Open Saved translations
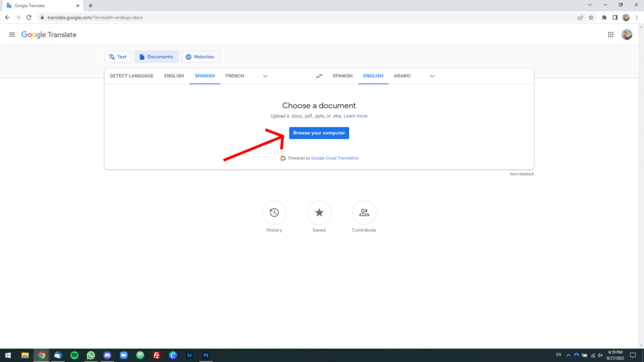This screenshot has height=362, width=644. pyautogui.click(x=319, y=217)
